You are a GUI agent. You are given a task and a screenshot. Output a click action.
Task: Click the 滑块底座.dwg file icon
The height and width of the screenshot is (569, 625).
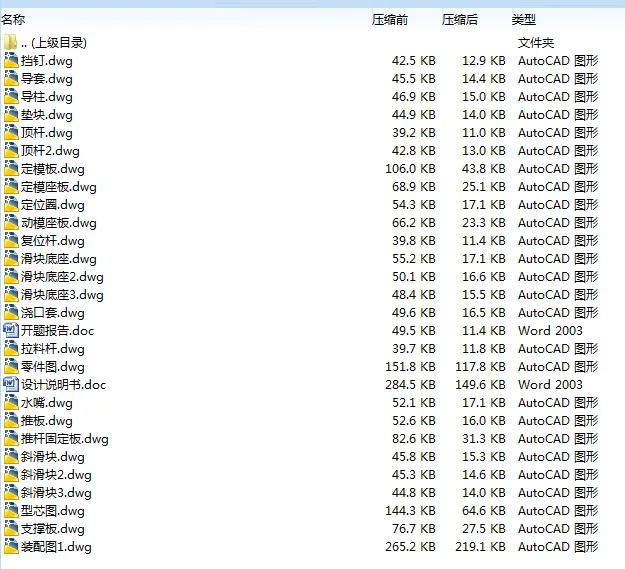[11, 258]
